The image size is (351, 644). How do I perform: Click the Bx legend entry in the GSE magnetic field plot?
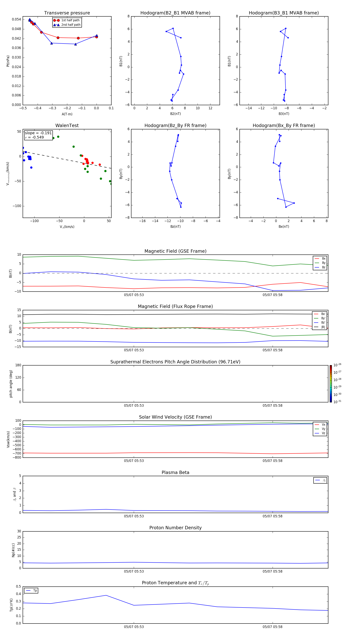[x=320, y=259]
